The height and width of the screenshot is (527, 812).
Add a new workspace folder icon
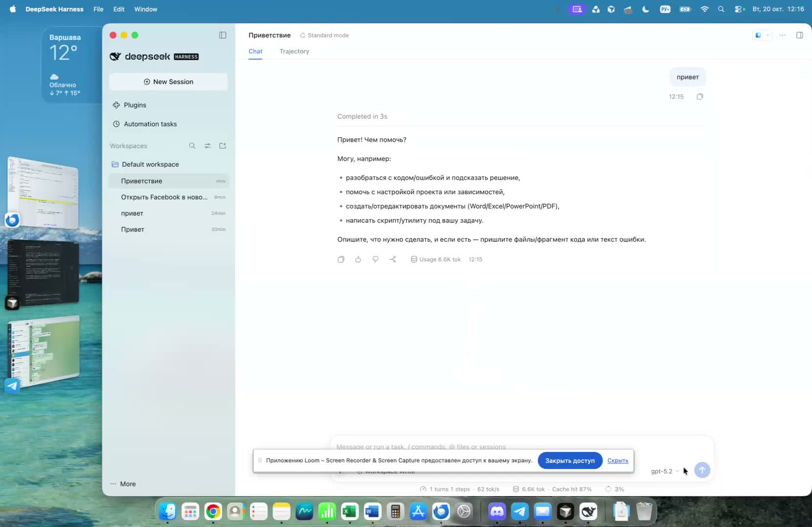click(223, 146)
